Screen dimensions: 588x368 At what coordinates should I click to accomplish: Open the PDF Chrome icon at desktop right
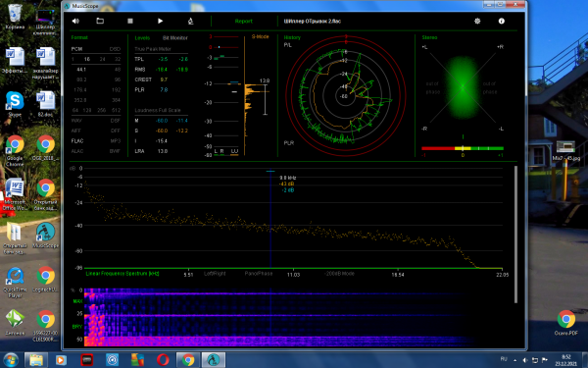pyautogui.click(x=565, y=323)
